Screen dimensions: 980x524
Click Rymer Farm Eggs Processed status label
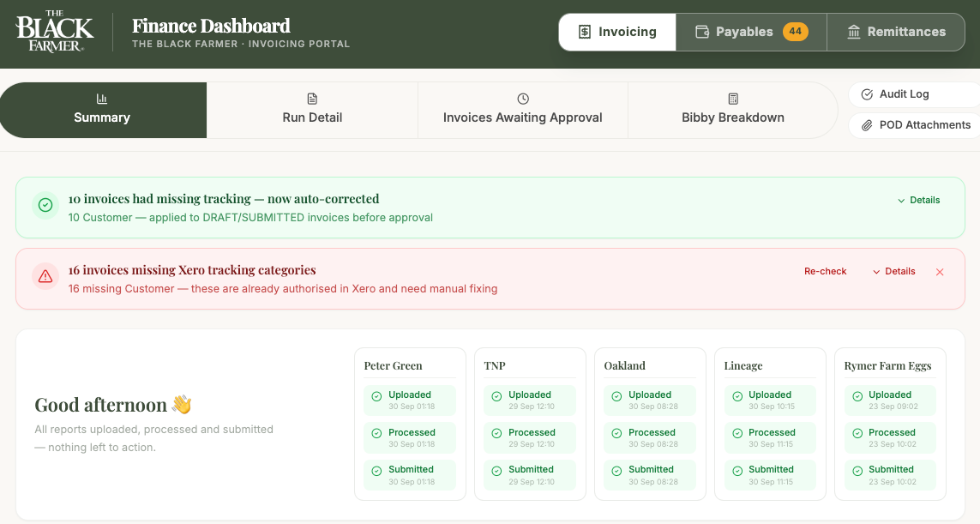[892, 433]
